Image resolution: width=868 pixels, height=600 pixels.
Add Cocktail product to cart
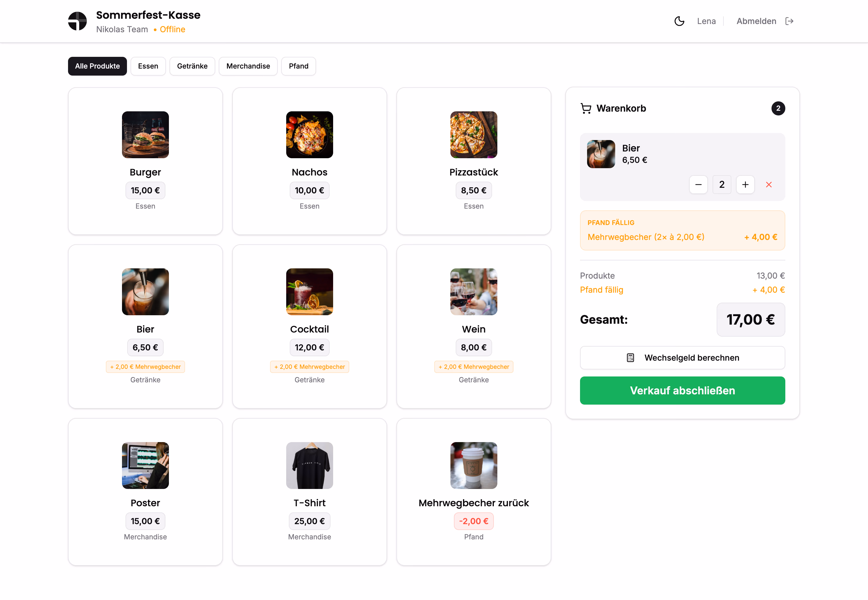(x=310, y=326)
